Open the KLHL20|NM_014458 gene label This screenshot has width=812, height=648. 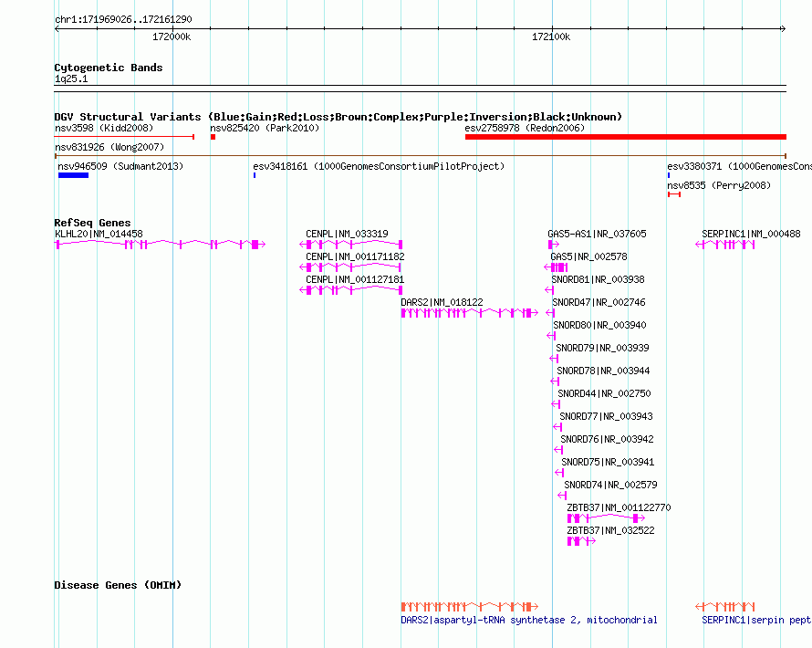pyautogui.click(x=99, y=235)
